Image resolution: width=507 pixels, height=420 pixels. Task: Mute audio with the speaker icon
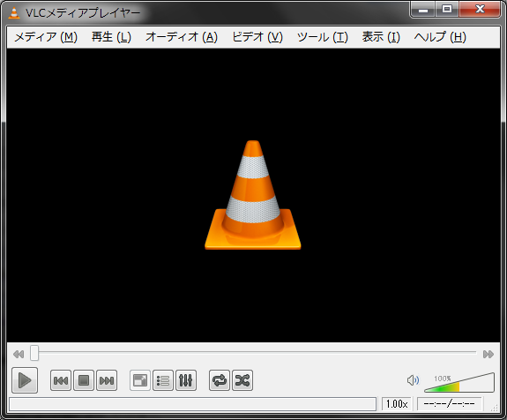coord(413,380)
